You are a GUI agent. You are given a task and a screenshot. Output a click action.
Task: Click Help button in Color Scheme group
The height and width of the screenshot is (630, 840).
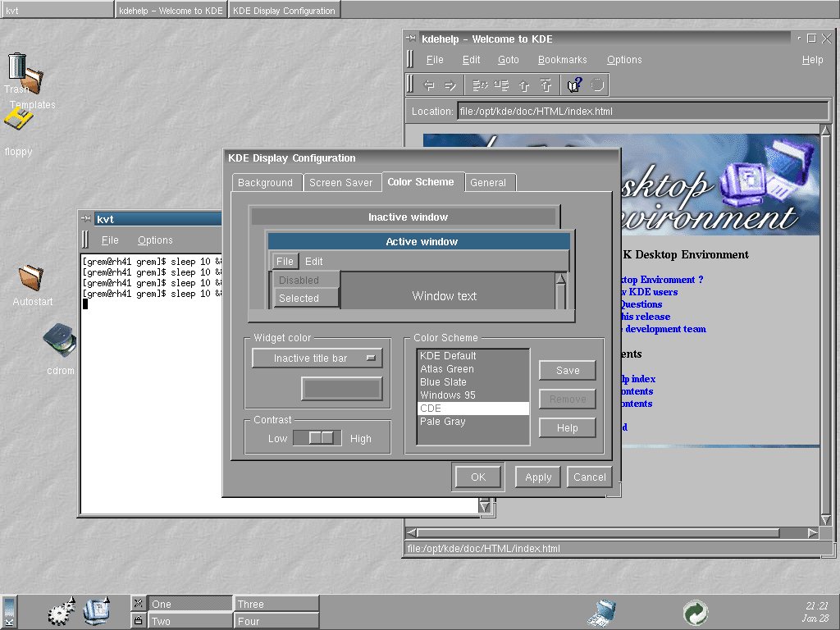(x=568, y=428)
